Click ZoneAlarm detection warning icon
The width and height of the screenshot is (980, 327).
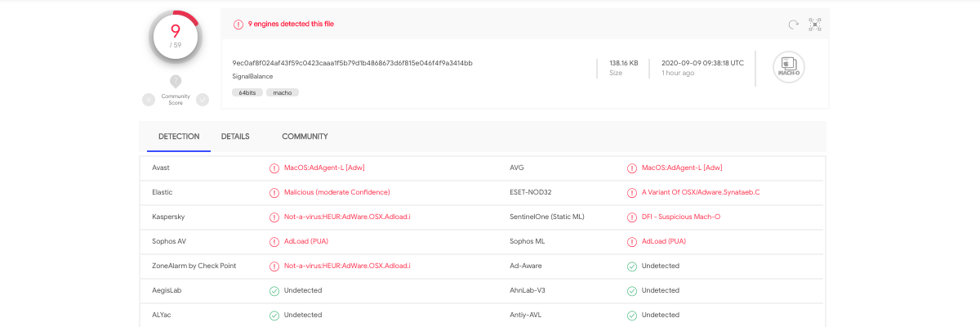tap(274, 266)
